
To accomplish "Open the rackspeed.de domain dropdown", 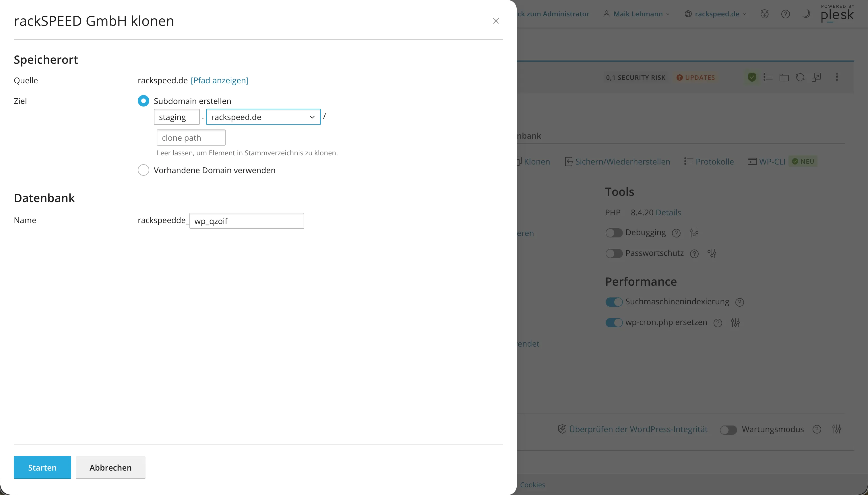I will pyautogui.click(x=263, y=117).
